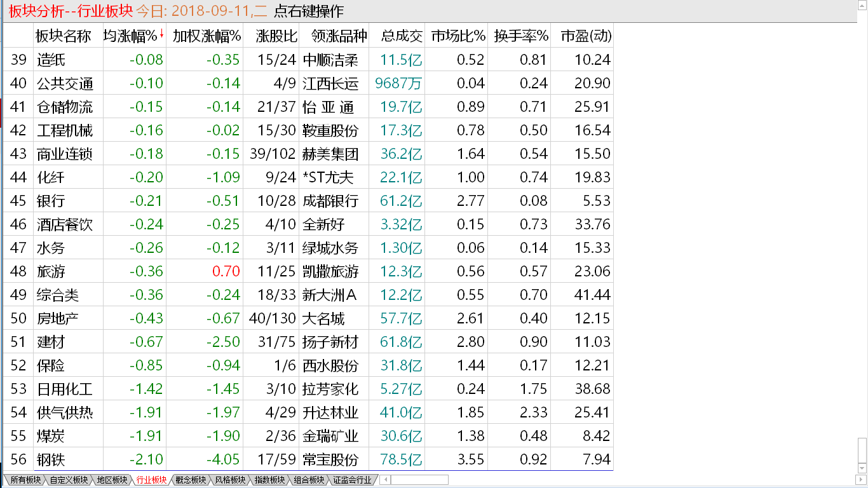Select the 化纤 sector name

[51, 177]
